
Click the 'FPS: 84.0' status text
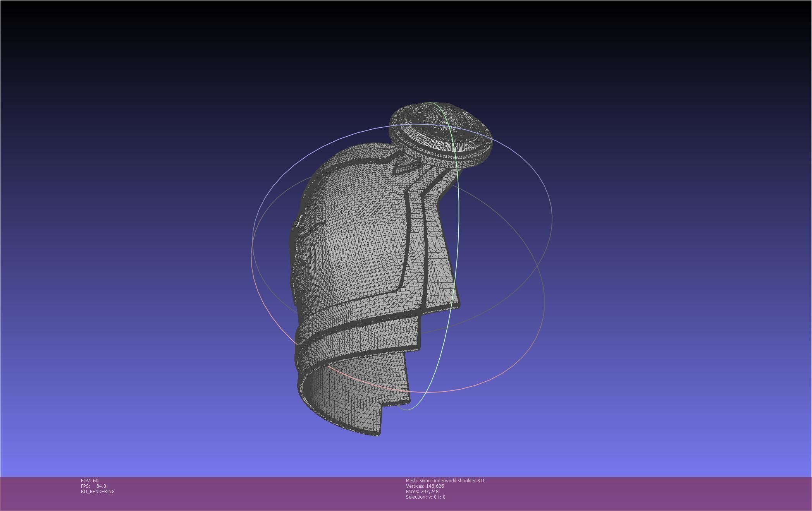[93, 486]
